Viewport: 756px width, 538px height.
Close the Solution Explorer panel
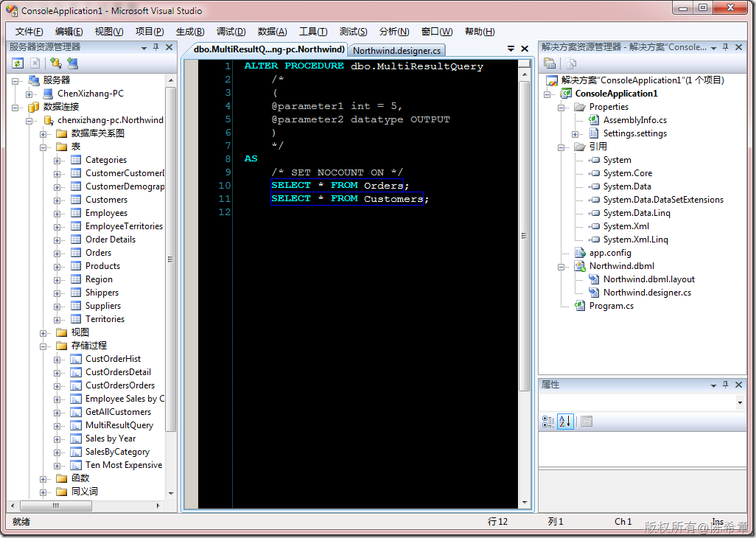click(x=738, y=46)
